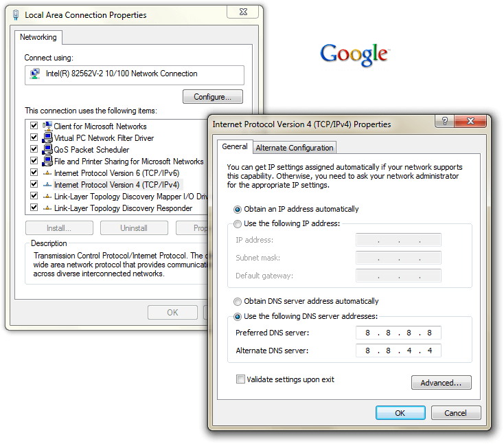
Task: Toggle File and Printer Sharing checkbox
Action: click(34, 160)
